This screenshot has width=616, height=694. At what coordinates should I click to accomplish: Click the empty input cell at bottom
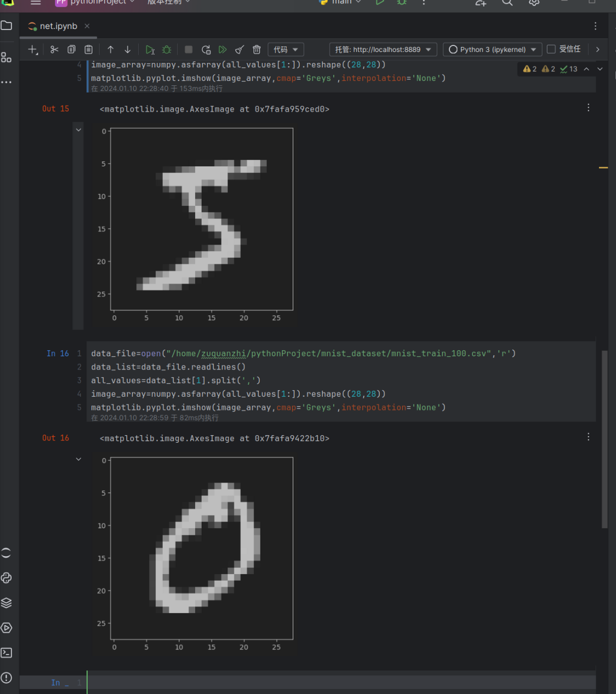click(339, 682)
